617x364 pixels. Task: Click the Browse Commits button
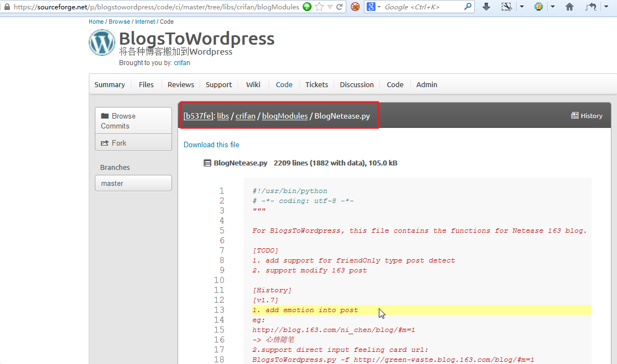(133, 121)
